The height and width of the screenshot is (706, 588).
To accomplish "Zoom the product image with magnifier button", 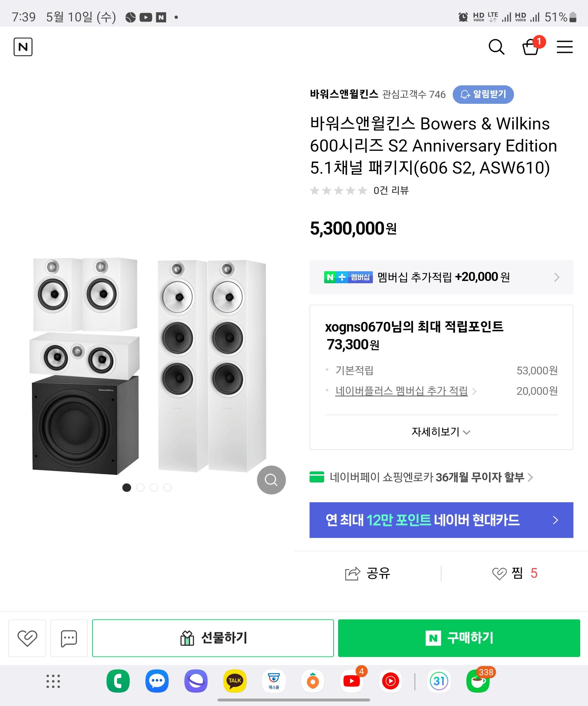I will 271,480.
